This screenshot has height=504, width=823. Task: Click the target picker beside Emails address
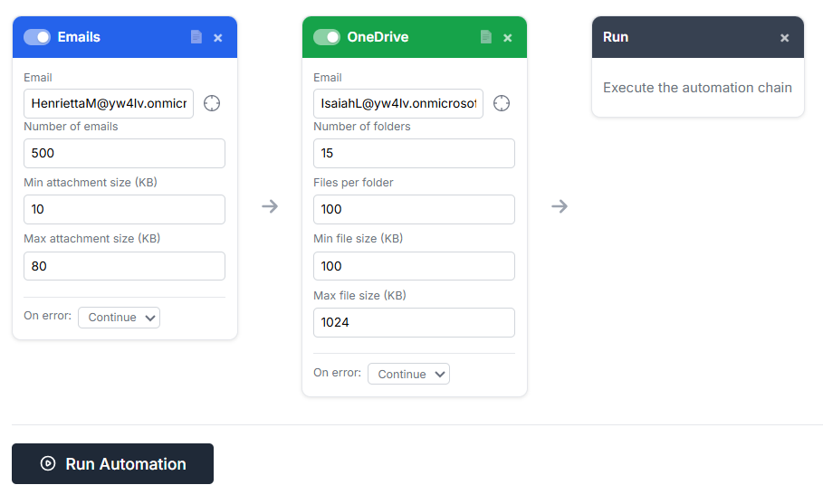212,103
